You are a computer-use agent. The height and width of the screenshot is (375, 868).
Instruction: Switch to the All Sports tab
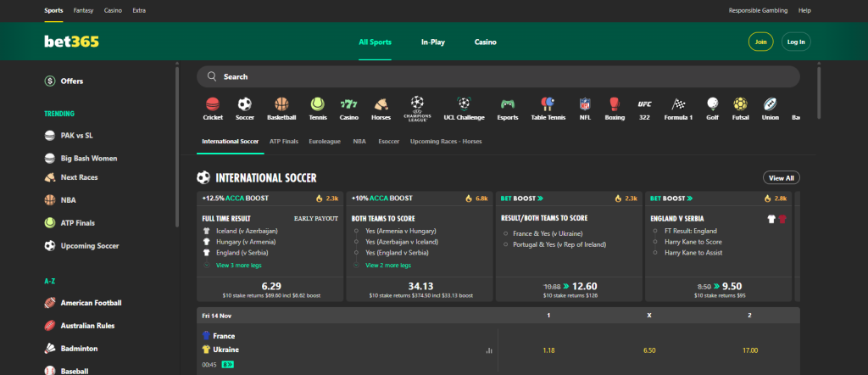pyautogui.click(x=375, y=42)
